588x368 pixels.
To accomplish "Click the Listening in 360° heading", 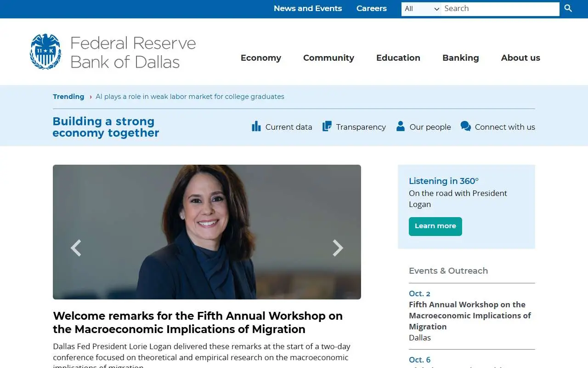I will 444,181.
